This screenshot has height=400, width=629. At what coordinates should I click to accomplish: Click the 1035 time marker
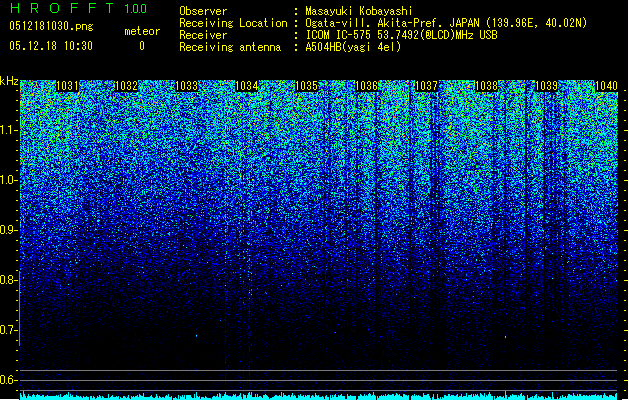click(306, 86)
